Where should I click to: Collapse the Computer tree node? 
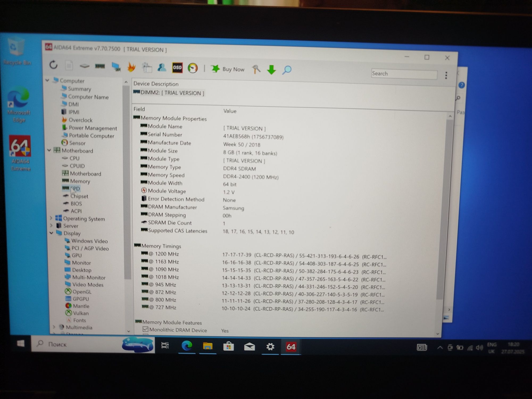tap(47, 80)
